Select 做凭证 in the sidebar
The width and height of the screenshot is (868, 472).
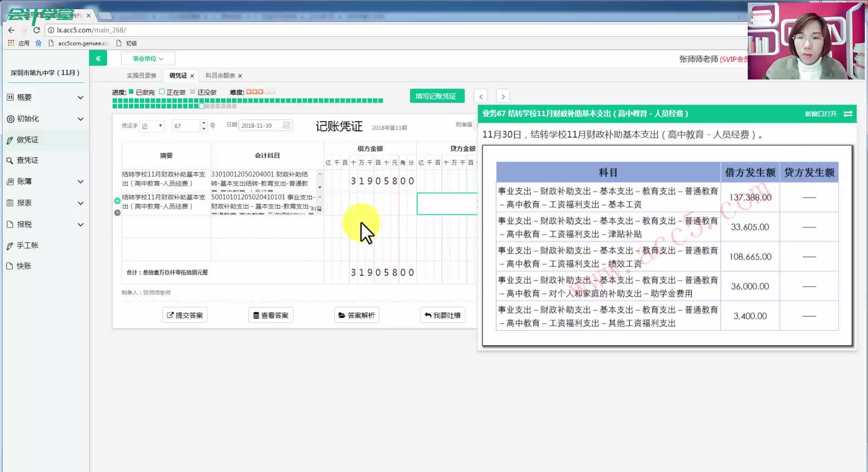45,140
